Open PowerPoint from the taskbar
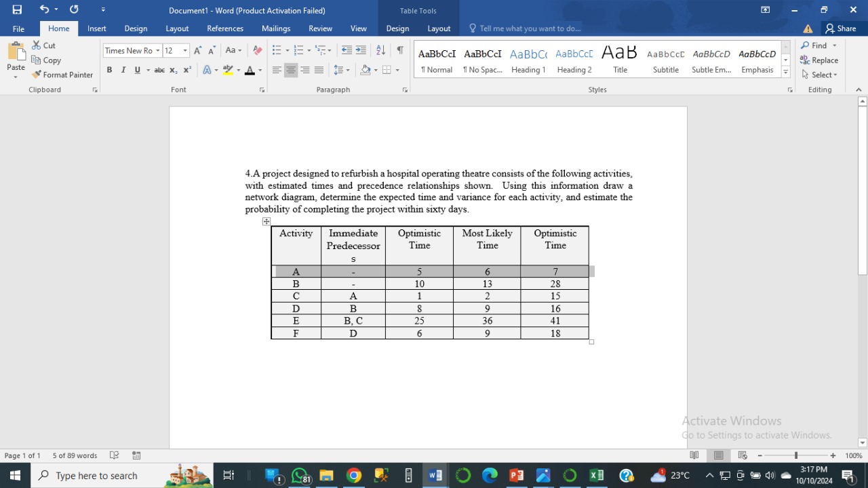Viewport: 868px width, 488px height. (516, 475)
